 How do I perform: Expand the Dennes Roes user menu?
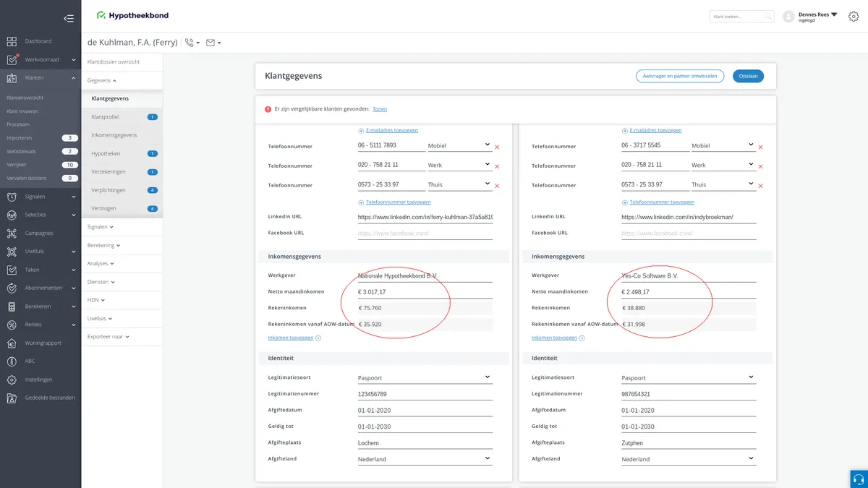pyautogui.click(x=817, y=16)
